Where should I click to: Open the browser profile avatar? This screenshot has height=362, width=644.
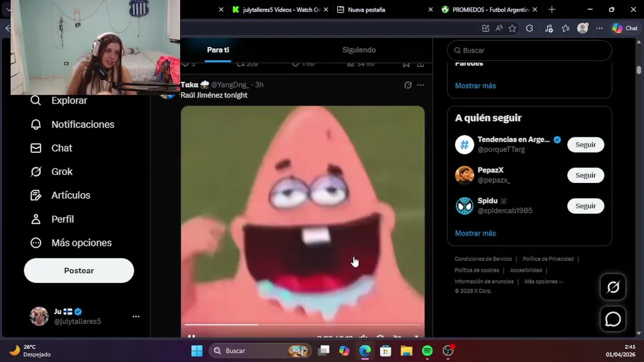coord(583,29)
